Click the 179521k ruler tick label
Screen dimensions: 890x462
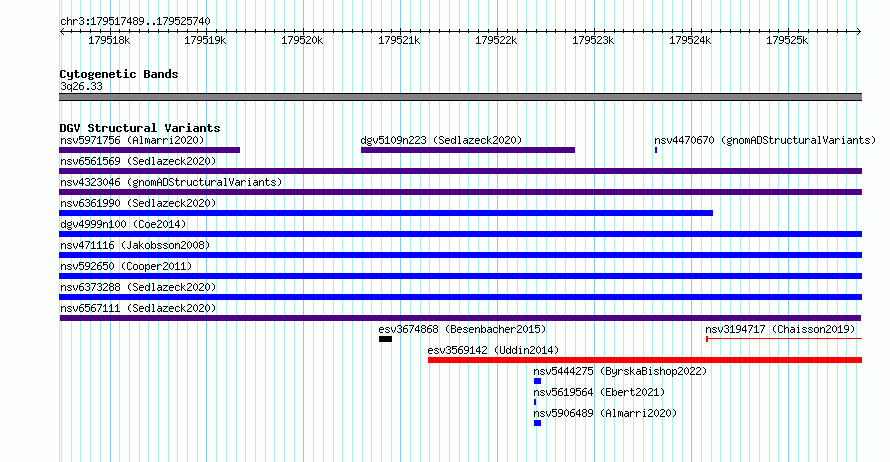pyautogui.click(x=400, y=40)
